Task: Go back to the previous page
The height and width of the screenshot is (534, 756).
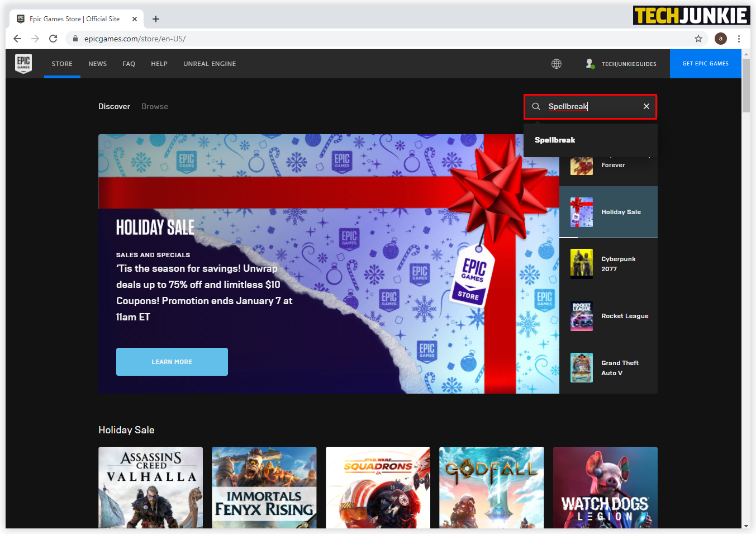Action: (x=17, y=39)
